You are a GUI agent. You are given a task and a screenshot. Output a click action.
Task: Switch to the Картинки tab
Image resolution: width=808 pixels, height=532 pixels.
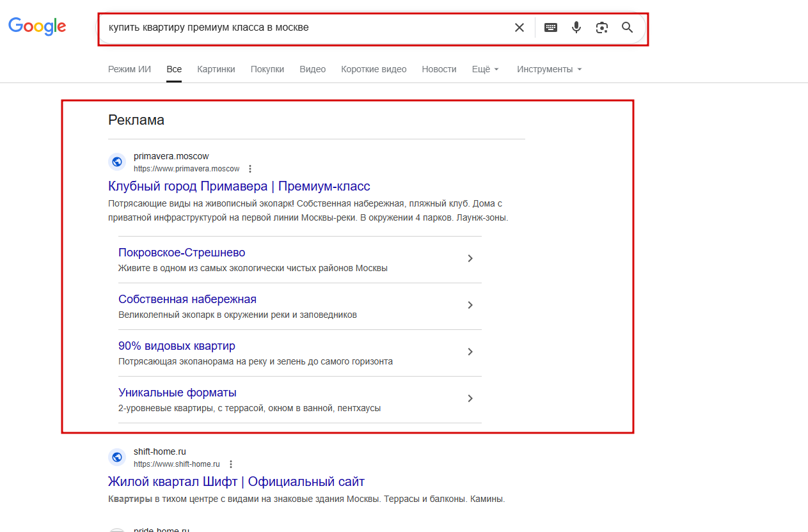(216, 69)
